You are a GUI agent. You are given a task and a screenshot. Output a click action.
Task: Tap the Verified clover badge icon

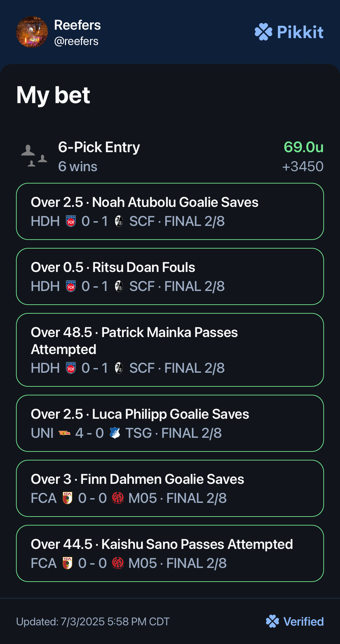(x=272, y=621)
